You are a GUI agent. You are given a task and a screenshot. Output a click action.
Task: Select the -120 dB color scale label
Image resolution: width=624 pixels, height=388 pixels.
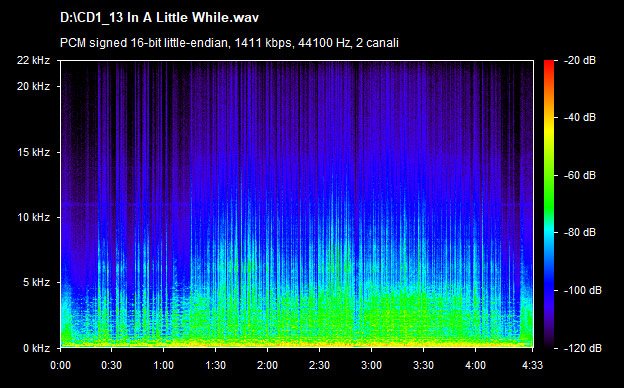[583, 348]
